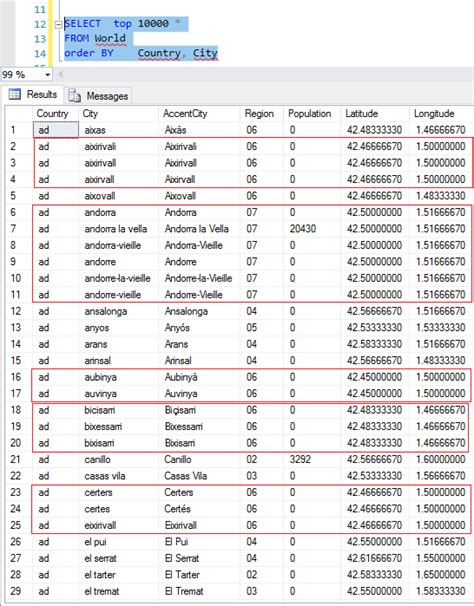This screenshot has height=606, width=474.
Task: Select row header number 29
Action: pos(15,591)
